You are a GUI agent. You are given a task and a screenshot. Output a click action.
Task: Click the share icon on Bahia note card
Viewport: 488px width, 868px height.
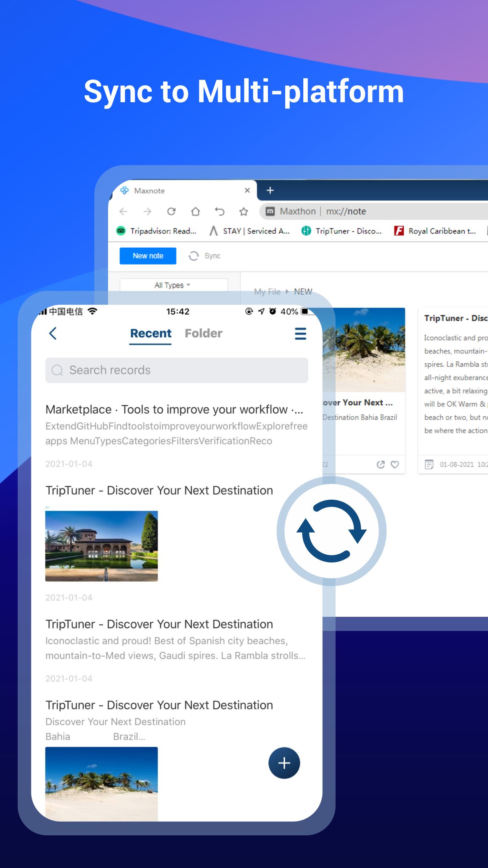pyautogui.click(x=380, y=465)
